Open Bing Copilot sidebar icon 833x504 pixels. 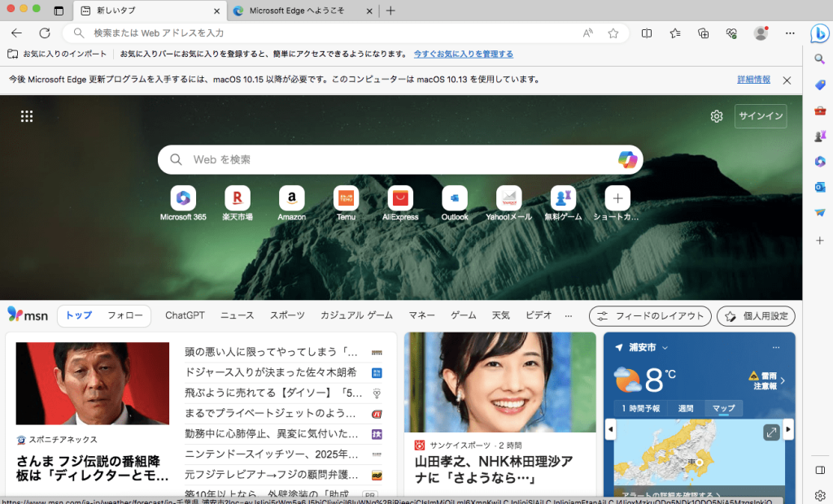pos(820,33)
